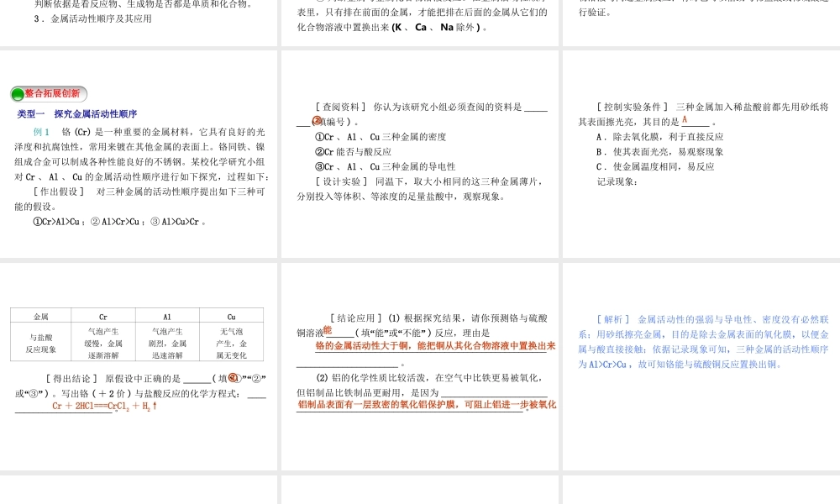The width and height of the screenshot is (840, 504).
Task: Open the 结论应用 slide
Action: point(421,366)
